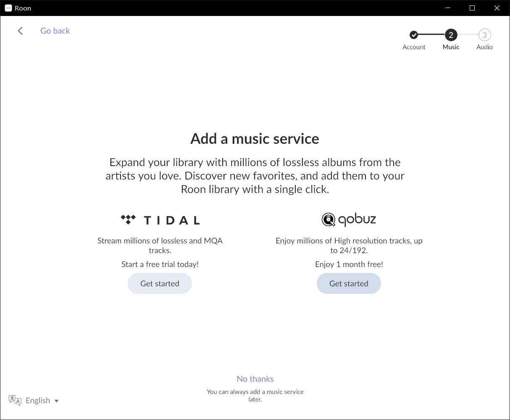
Task: Maximize the Roon window
Action: pyautogui.click(x=472, y=8)
